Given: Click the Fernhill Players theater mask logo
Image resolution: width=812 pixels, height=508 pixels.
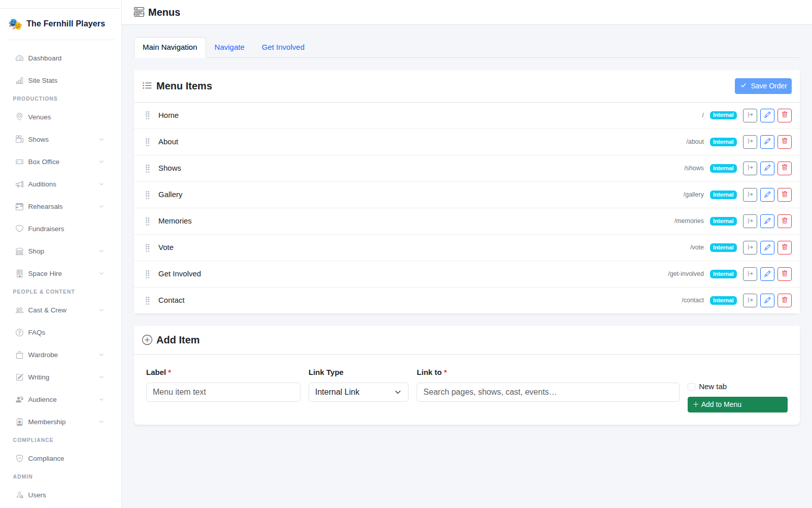Looking at the screenshot, I should tap(15, 24).
